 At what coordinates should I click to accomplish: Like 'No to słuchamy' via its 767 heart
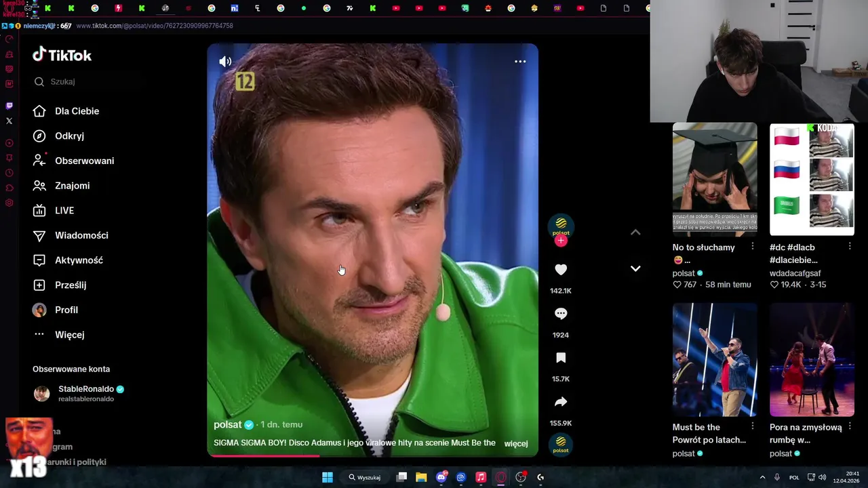(x=677, y=285)
